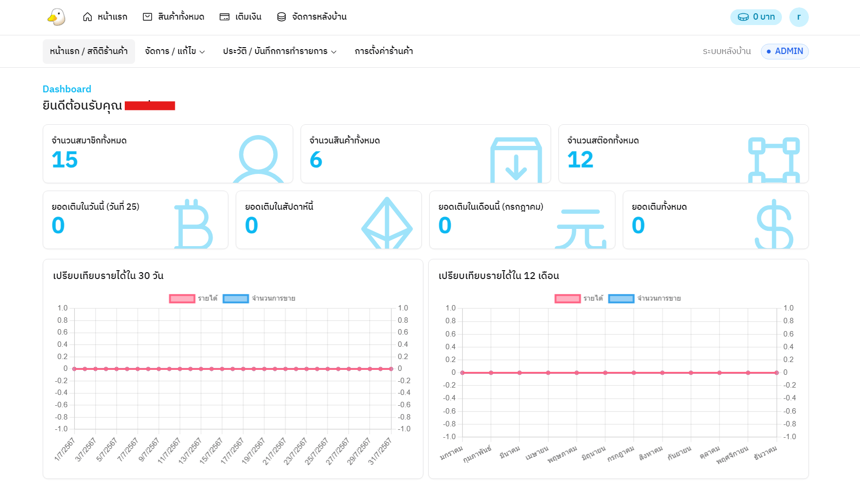This screenshot has height=504, width=860.
Task: Click the Bitcoin icon on today's top-up card
Action: click(x=194, y=224)
